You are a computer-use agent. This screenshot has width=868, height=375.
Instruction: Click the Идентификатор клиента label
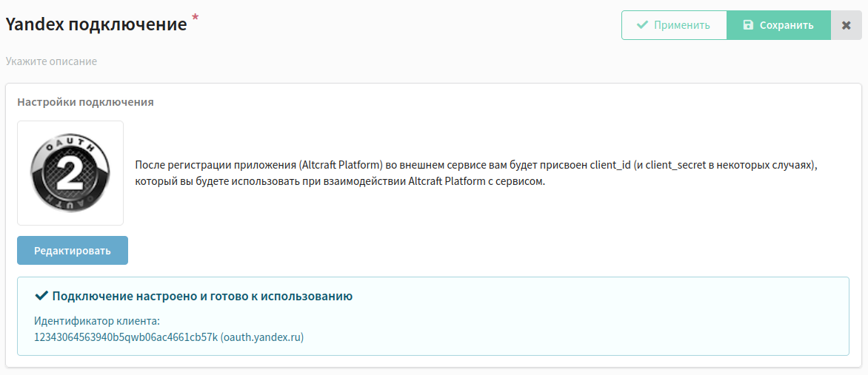tap(96, 321)
